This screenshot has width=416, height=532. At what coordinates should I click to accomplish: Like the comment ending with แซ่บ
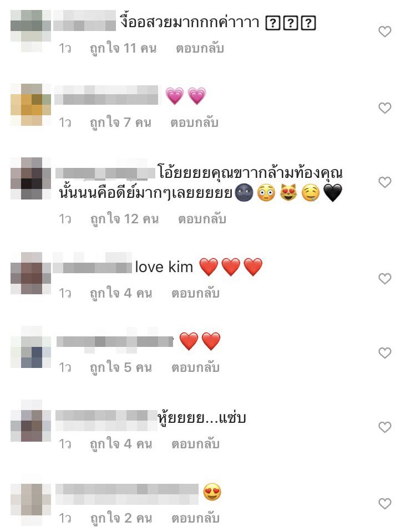[x=385, y=427]
